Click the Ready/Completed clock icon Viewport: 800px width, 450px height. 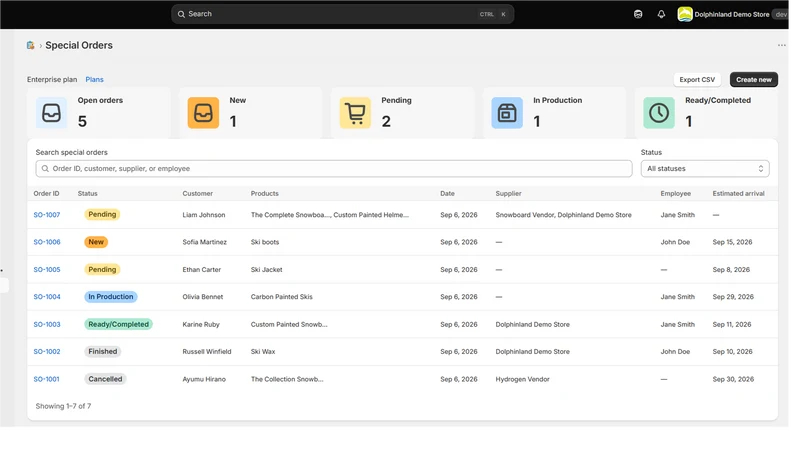pyautogui.click(x=659, y=113)
